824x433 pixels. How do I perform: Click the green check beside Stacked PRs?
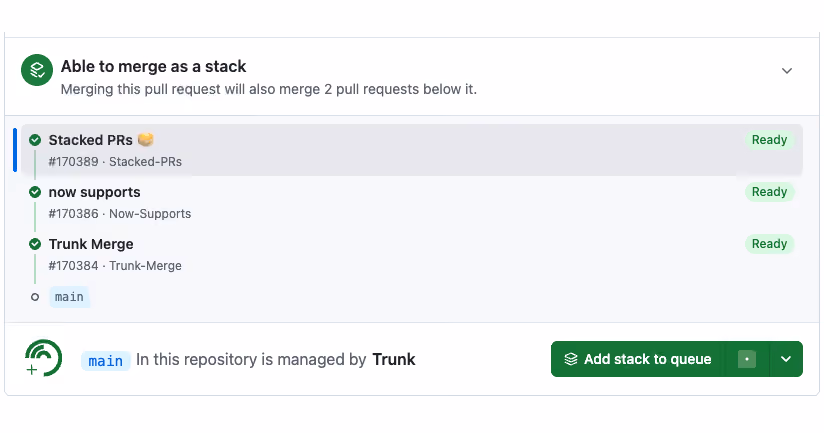(35, 140)
